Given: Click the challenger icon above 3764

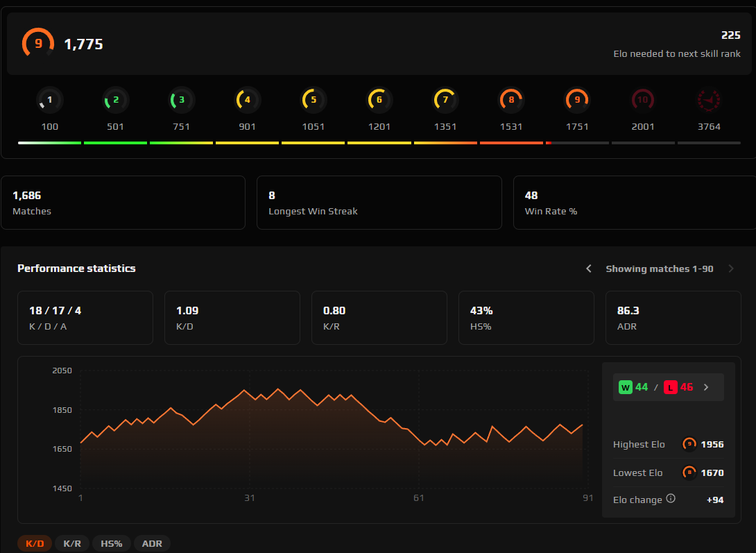Looking at the screenshot, I should [x=709, y=101].
